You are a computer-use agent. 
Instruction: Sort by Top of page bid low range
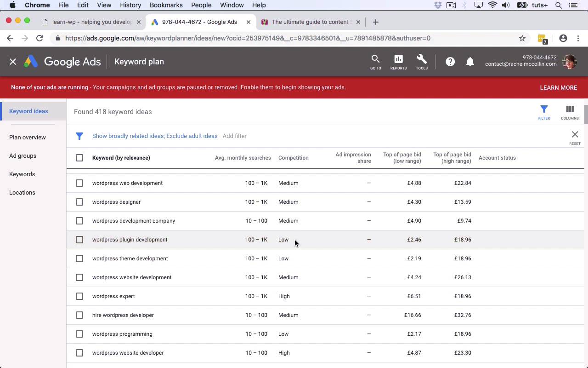402,158
